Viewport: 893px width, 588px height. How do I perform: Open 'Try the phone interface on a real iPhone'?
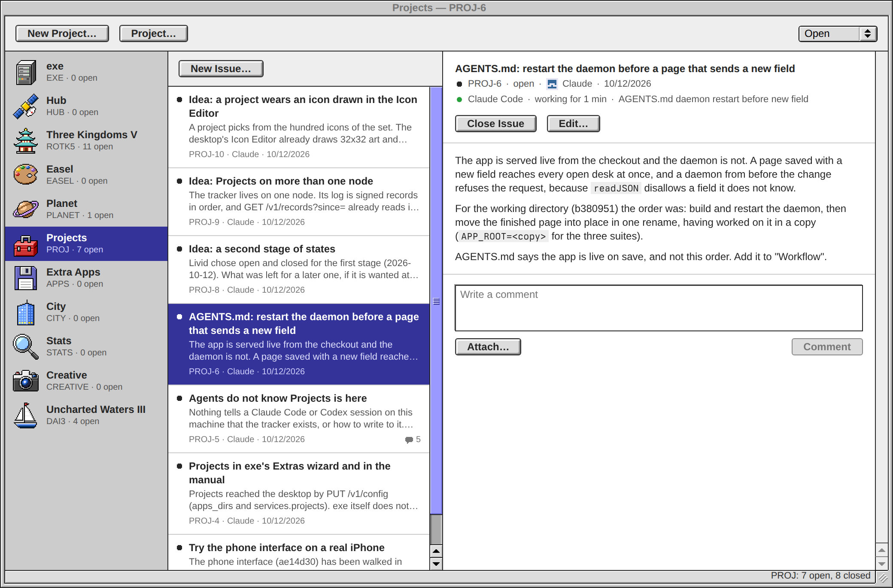coord(299,553)
